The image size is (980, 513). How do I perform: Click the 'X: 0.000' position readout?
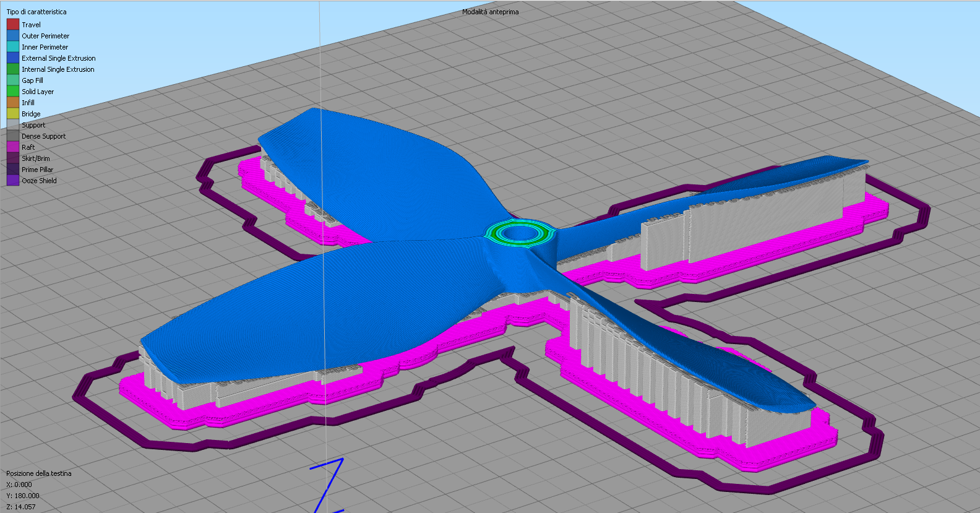pyautogui.click(x=19, y=485)
